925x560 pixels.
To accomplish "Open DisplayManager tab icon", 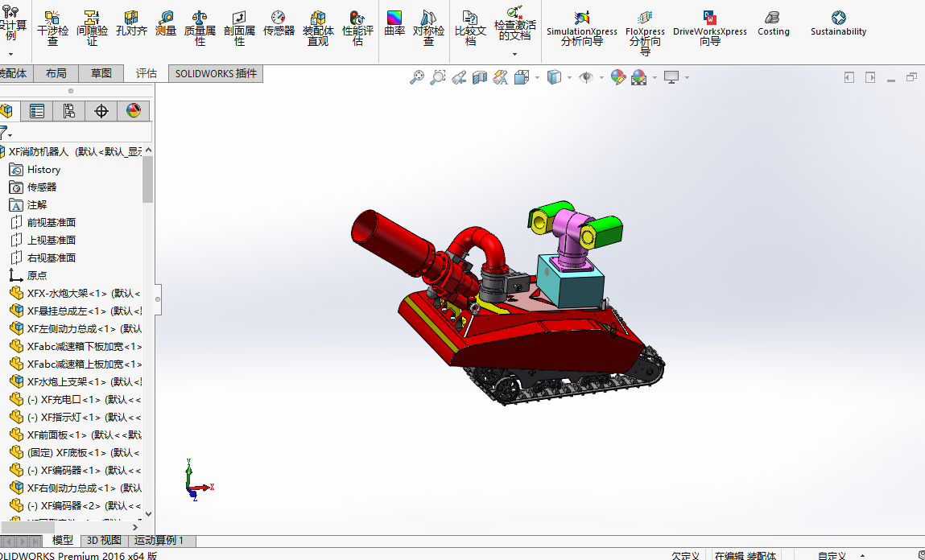I will [x=134, y=111].
